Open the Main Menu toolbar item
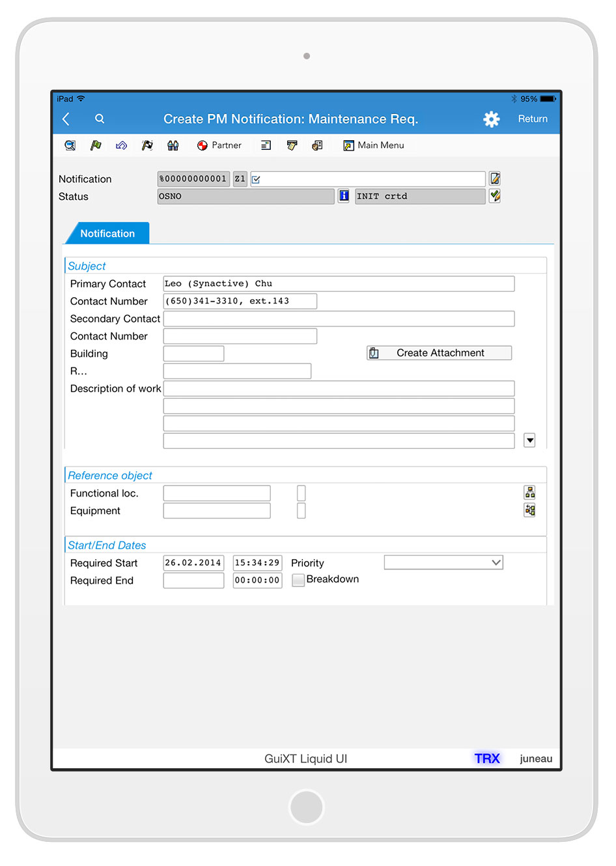The image size is (616, 866). click(x=374, y=145)
